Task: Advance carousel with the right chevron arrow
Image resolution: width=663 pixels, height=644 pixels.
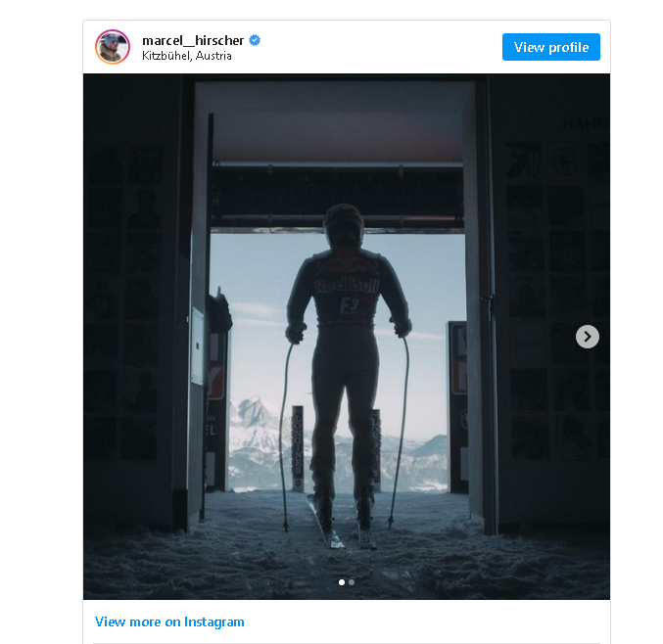Action: [x=588, y=337]
